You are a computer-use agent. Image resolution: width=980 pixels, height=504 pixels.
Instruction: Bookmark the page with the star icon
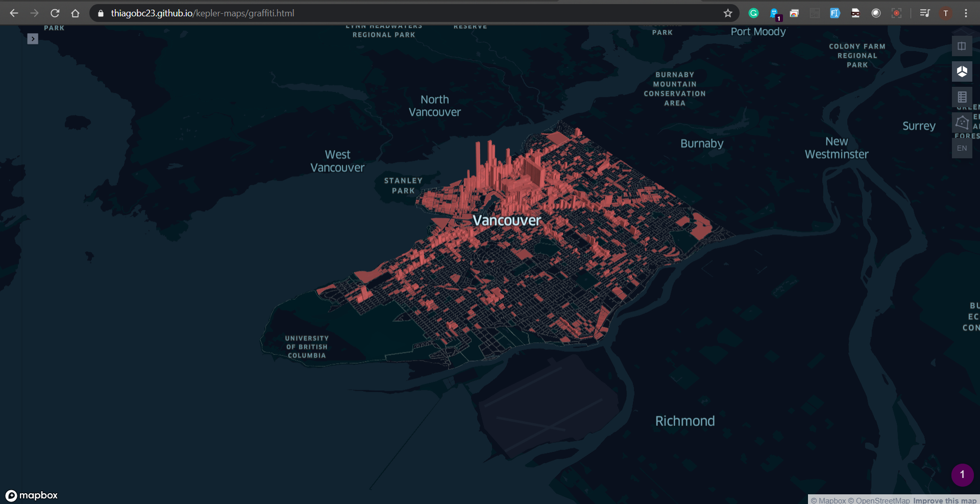point(728,13)
